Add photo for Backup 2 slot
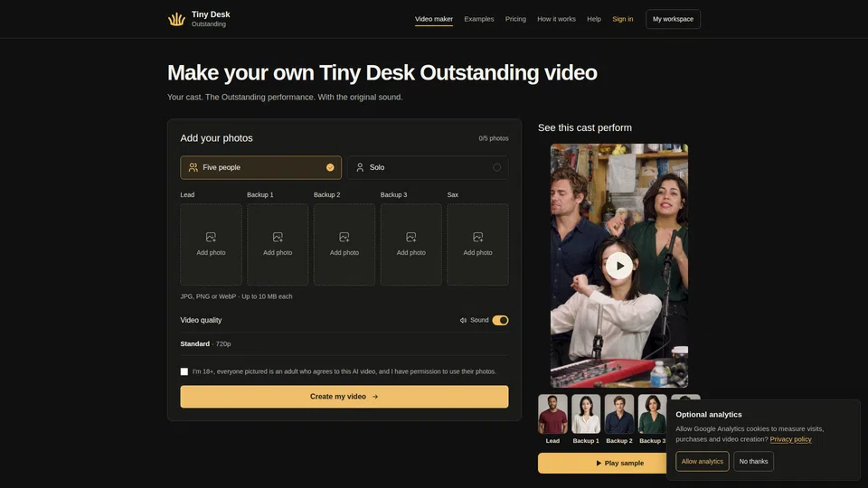The image size is (868, 488). click(x=344, y=244)
